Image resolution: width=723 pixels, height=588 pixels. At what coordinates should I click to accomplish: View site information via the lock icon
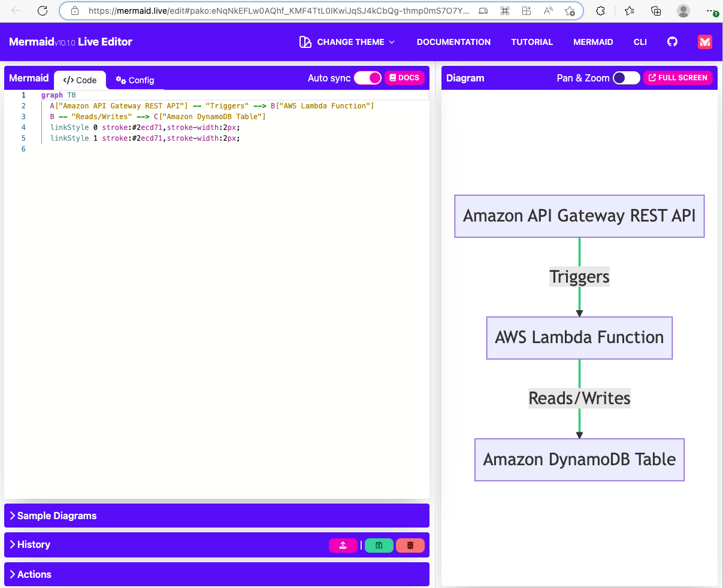(75, 11)
